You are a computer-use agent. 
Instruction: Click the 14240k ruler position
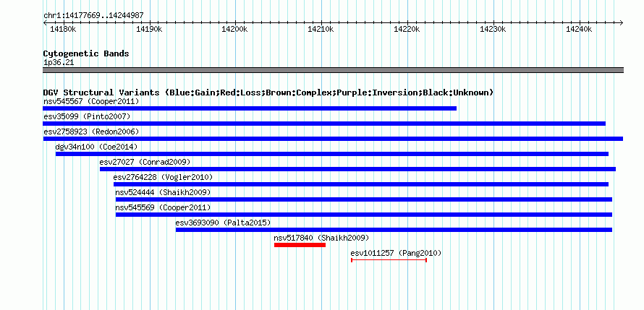(580, 29)
